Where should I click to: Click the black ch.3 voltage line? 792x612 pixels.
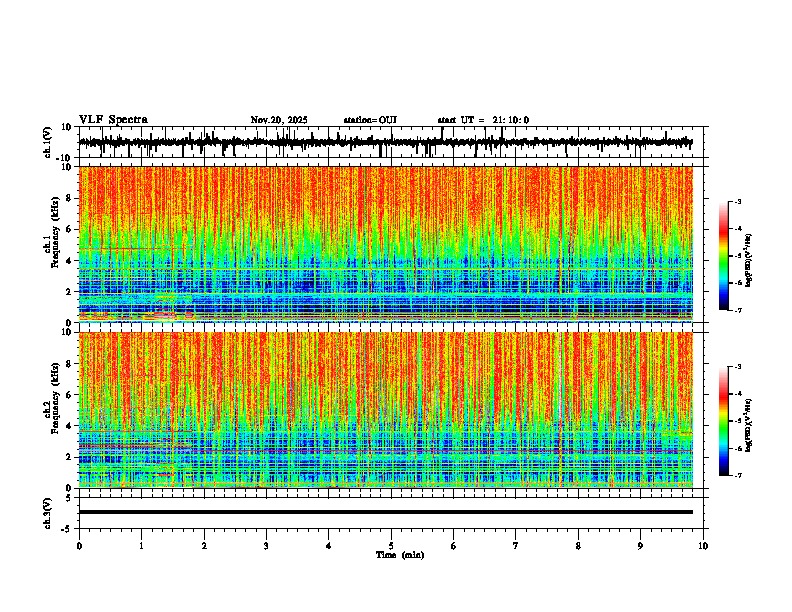coord(385,512)
